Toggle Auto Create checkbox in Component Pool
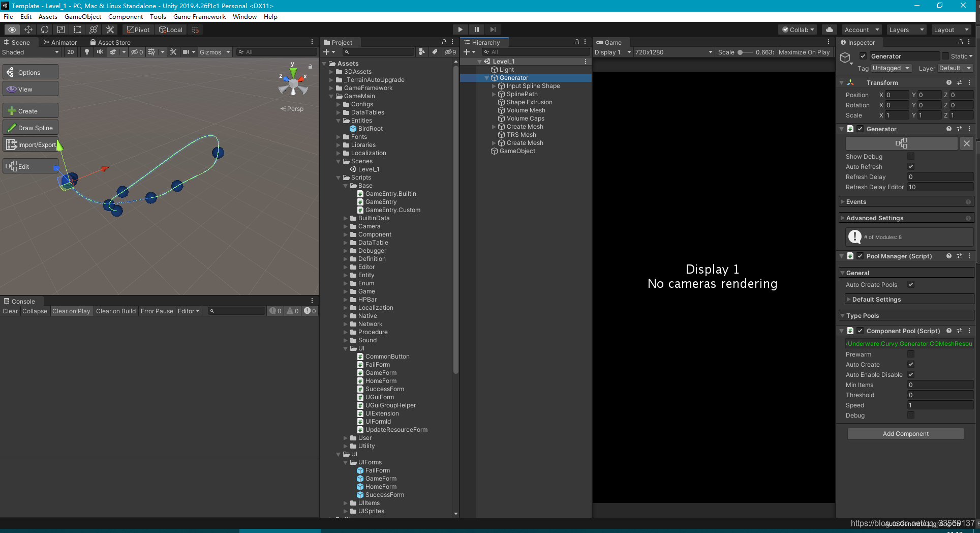The width and height of the screenshot is (980, 533). coord(911,364)
